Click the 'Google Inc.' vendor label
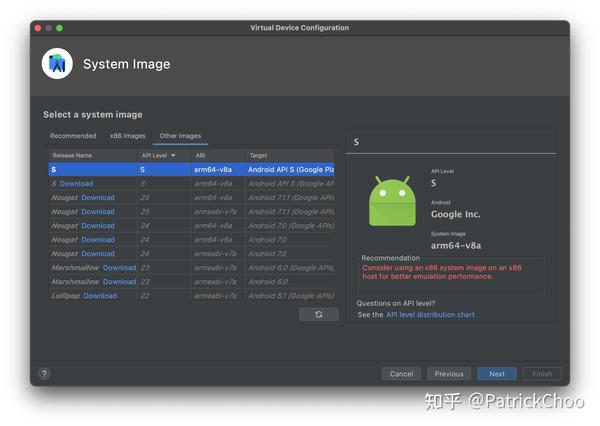 (455, 214)
